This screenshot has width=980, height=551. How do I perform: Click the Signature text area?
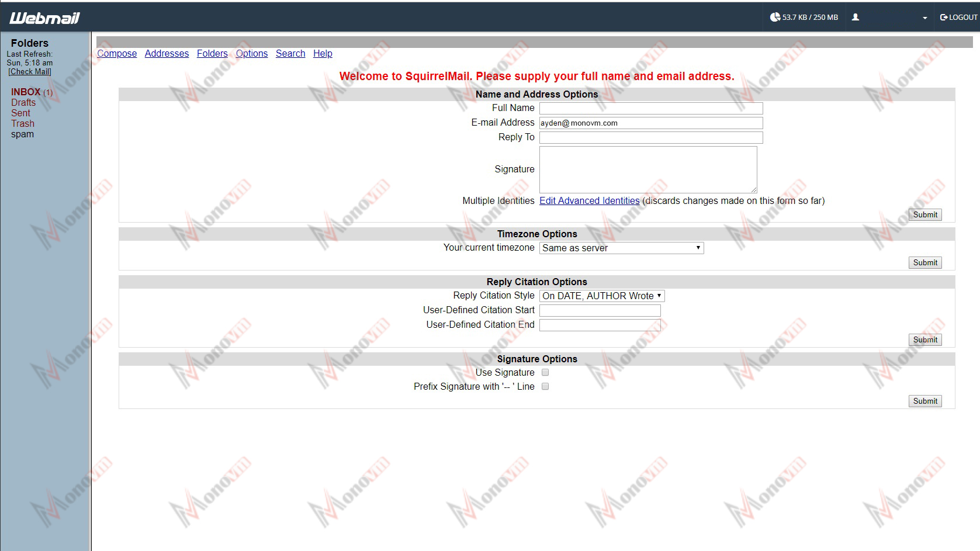[x=647, y=169]
